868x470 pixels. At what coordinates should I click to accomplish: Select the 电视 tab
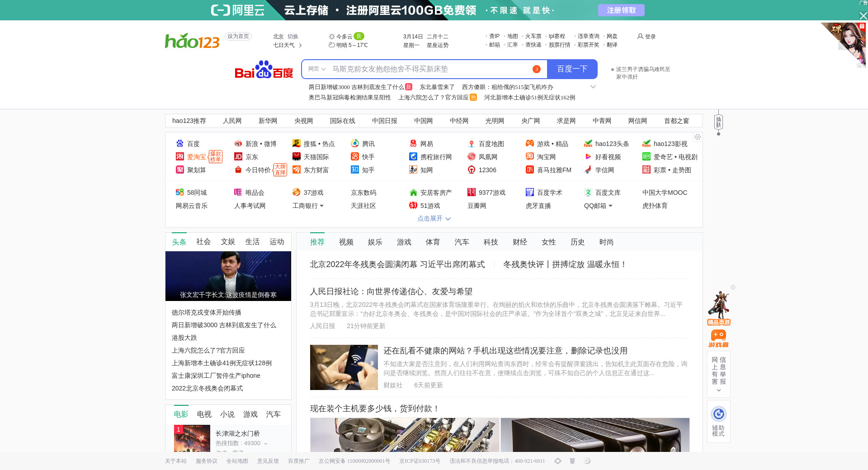click(204, 414)
